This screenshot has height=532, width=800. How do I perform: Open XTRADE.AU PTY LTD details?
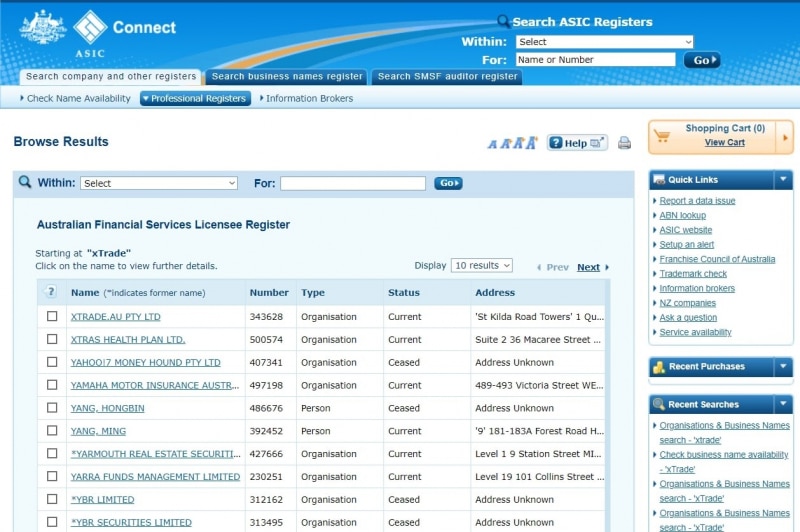115,317
